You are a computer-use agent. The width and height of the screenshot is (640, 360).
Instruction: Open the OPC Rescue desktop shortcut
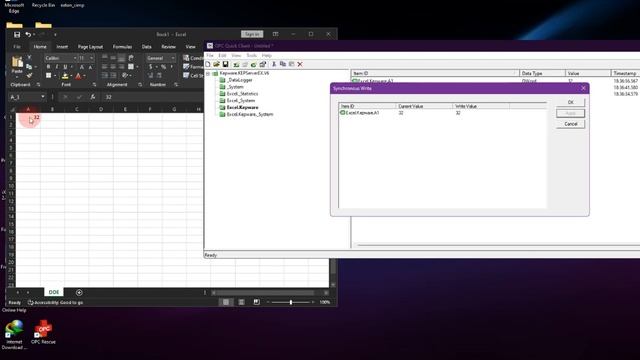(43, 332)
